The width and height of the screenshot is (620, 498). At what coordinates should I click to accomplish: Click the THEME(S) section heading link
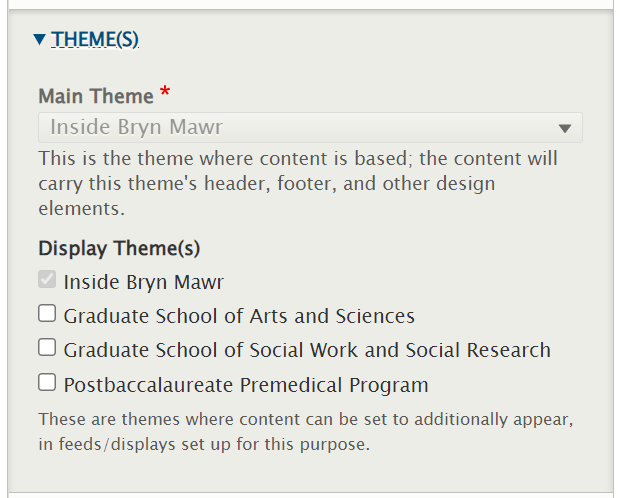tap(95, 40)
